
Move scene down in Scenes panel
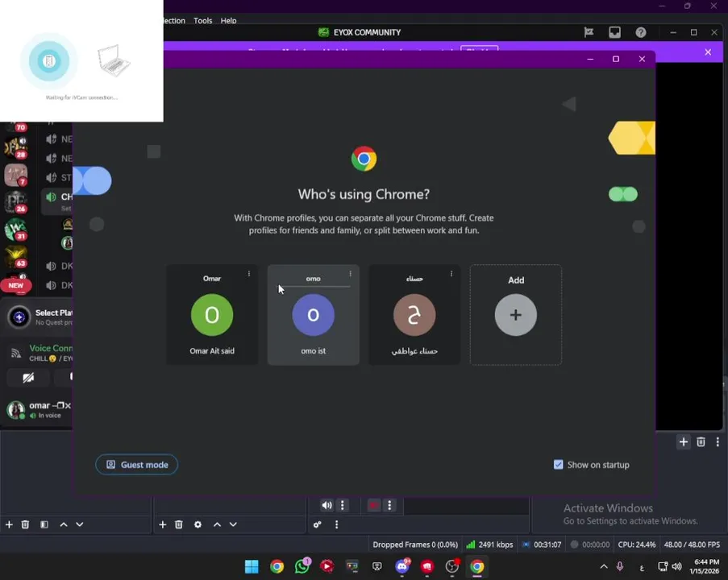(x=80, y=524)
